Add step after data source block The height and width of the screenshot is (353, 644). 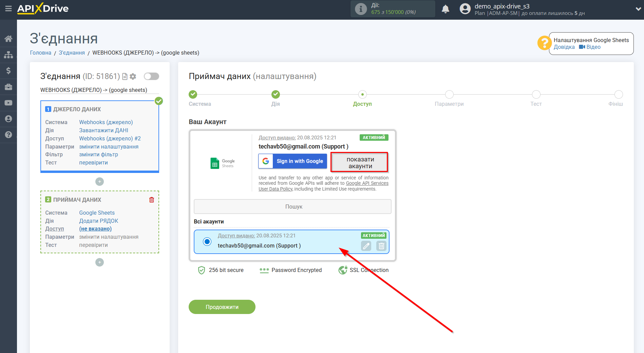[99, 182]
